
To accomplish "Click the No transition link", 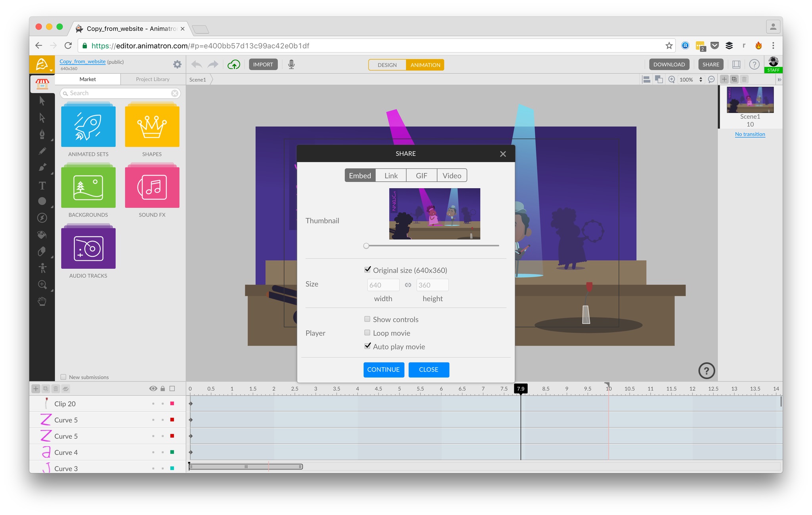I will click(750, 134).
